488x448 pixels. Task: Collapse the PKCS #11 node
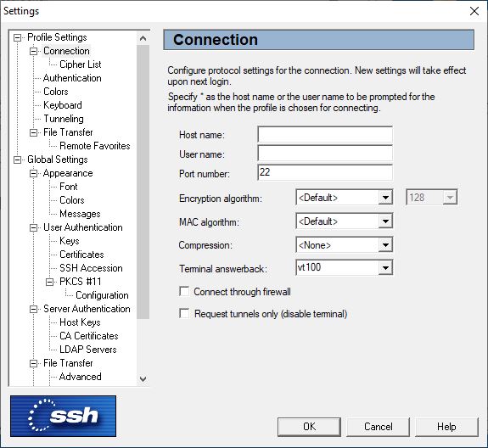[50, 283]
